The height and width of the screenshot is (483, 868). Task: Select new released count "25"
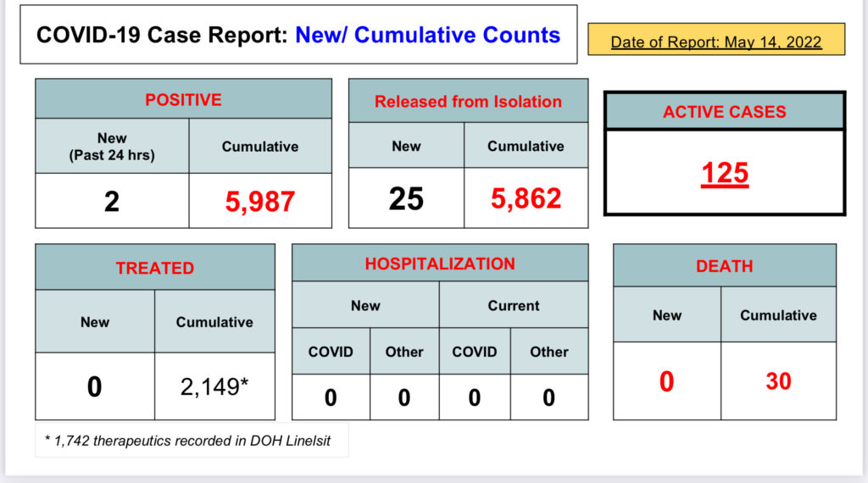tap(406, 198)
